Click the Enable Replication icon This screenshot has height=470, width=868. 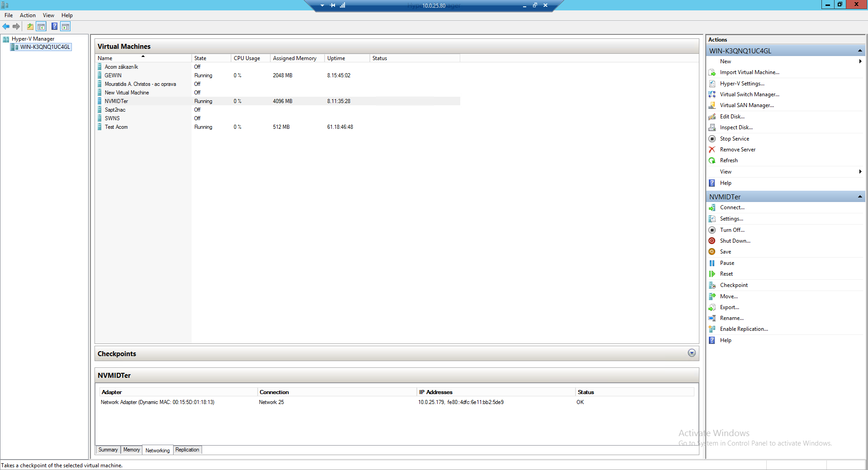pos(712,329)
